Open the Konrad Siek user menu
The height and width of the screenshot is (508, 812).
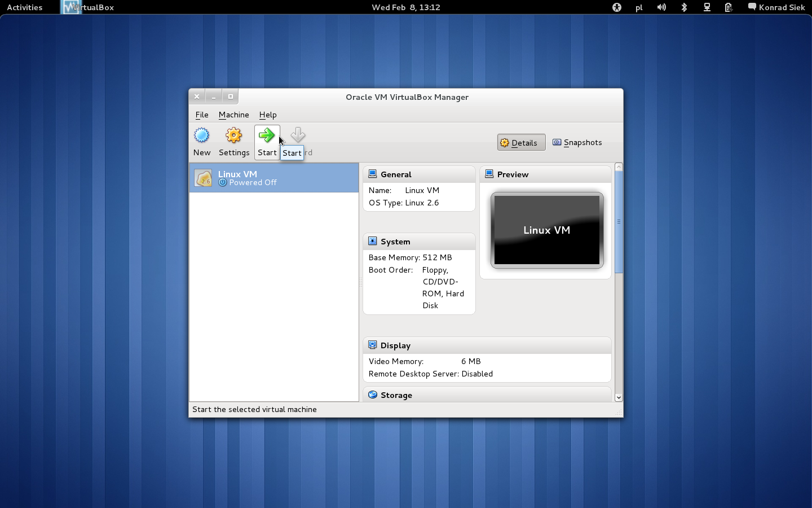(776, 7)
